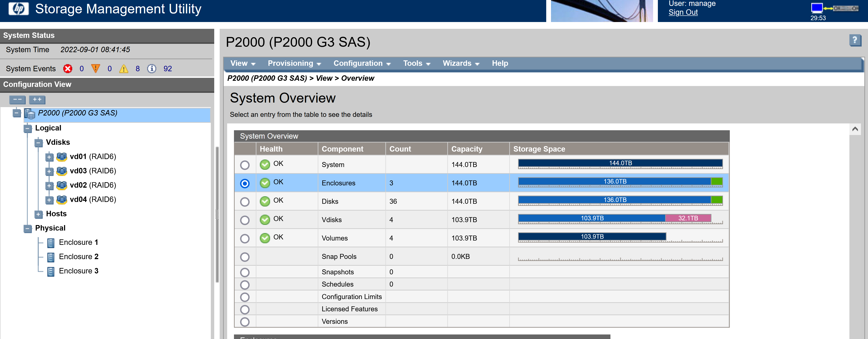Click the P2000 storage system tree icon
This screenshot has height=339, width=868.
pos(30,113)
